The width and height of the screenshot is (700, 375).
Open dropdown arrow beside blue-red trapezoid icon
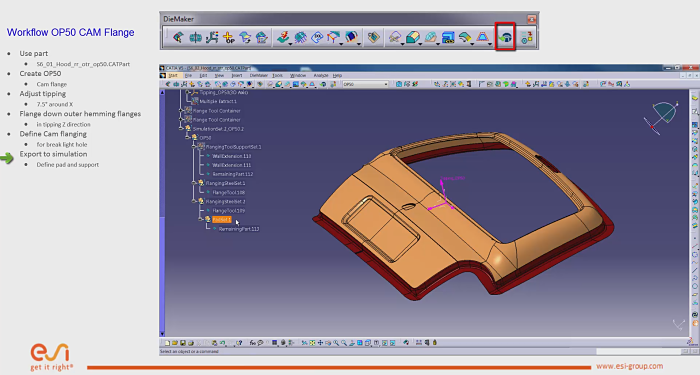(490, 44)
